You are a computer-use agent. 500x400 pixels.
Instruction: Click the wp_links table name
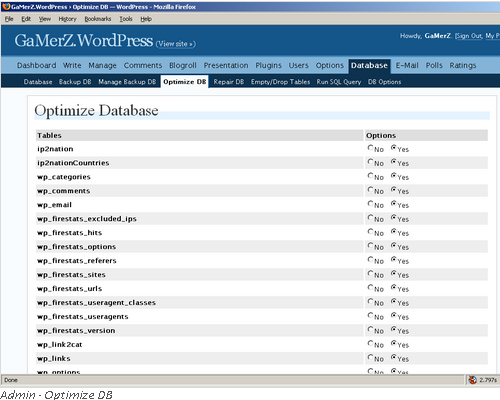point(54,358)
